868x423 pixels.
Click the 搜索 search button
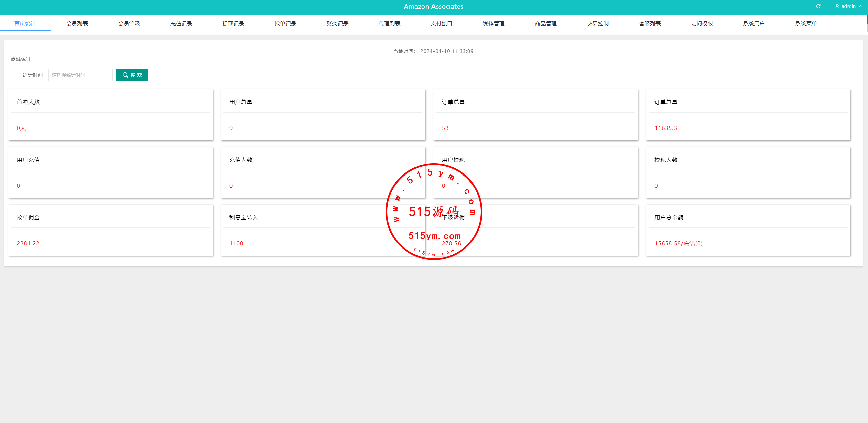click(x=132, y=75)
